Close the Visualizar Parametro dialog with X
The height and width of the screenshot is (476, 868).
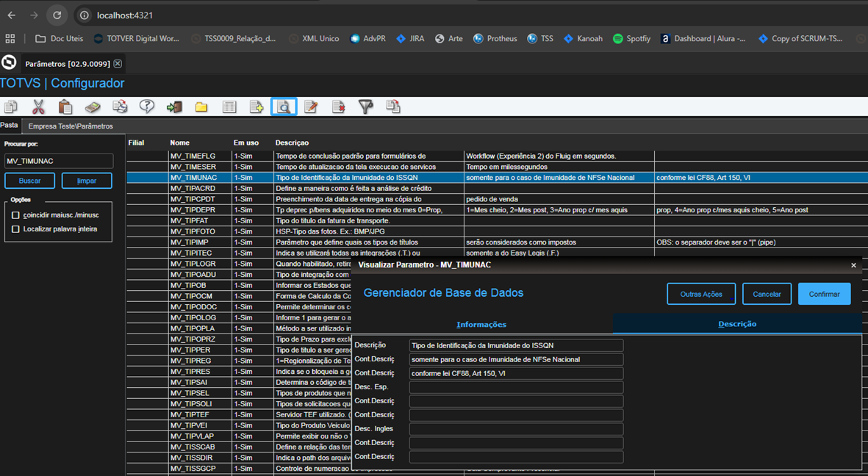coord(853,265)
